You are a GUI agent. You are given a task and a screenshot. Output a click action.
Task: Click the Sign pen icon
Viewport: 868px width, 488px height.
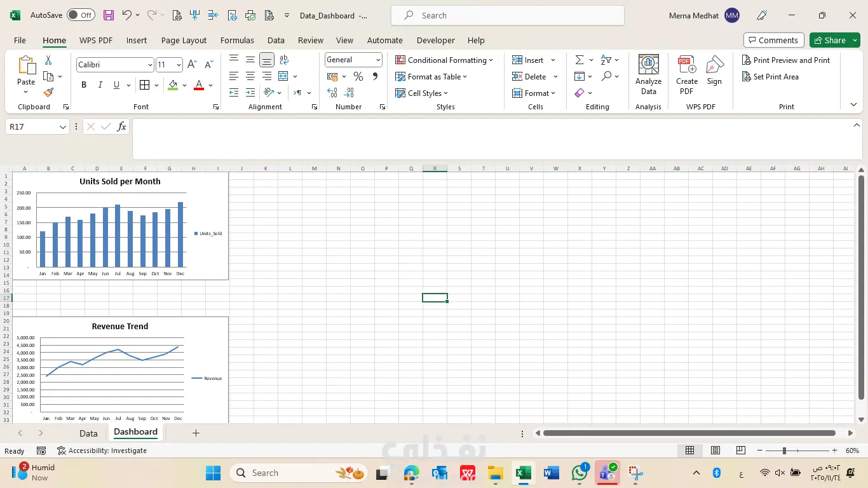tap(714, 71)
